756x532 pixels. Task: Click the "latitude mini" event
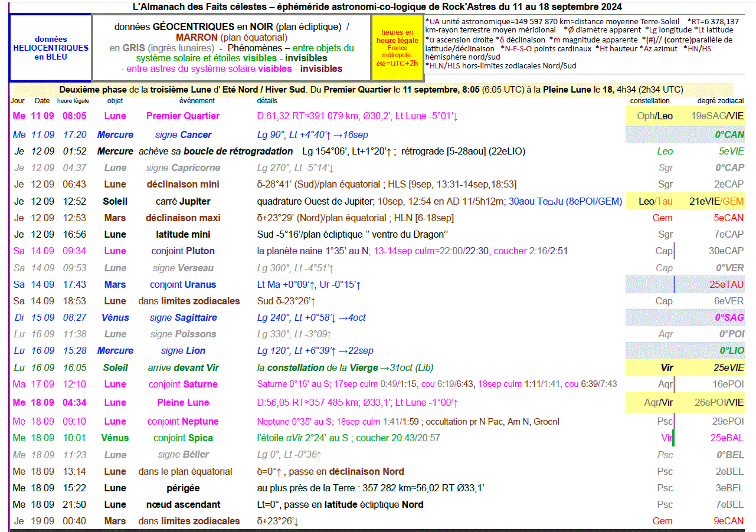coord(183,234)
